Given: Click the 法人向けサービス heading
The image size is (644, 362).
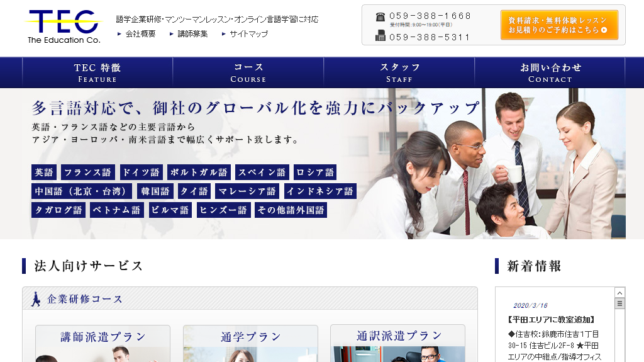Looking at the screenshot, I should 88,266.
